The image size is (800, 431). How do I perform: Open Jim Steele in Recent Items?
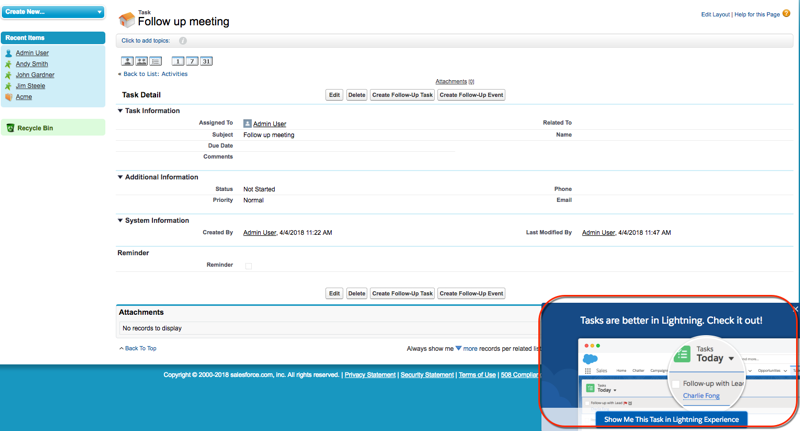pyautogui.click(x=30, y=86)
